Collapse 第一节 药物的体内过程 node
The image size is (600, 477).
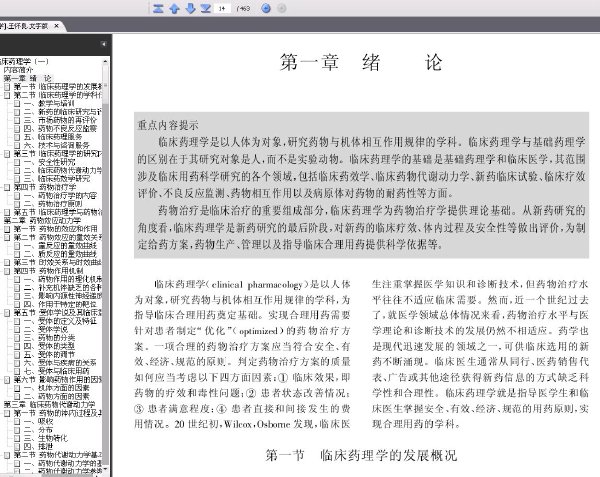click(x=7, y=414)
